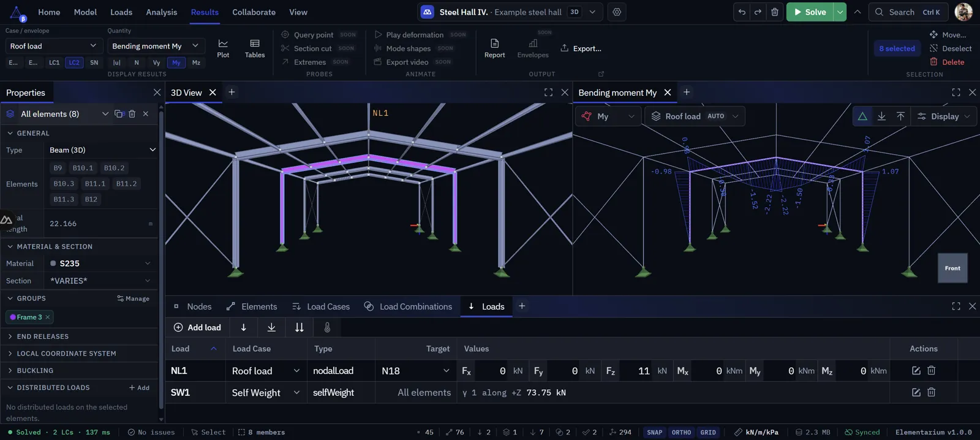Toggle ORTHO in the status bar
Viewport: 980px width, 440px height.
pyautogui.click(x=681, y=432)
